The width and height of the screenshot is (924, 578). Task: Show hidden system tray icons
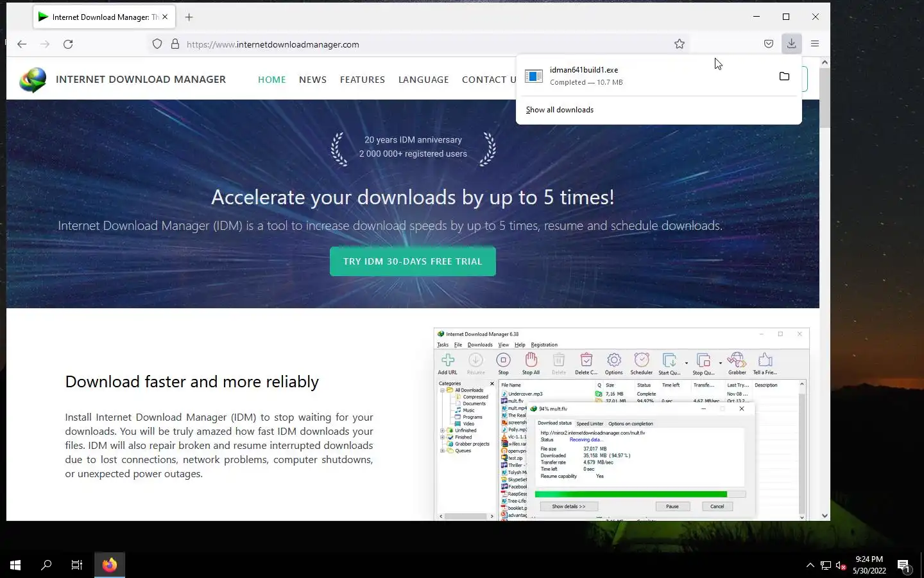tap(810, 565)
